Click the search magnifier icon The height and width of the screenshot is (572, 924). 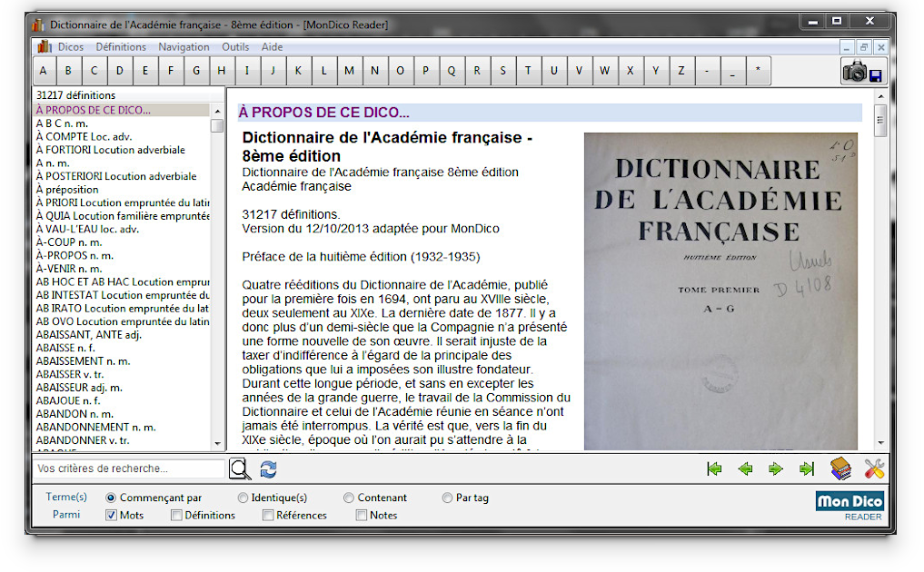(x=240, y=469)
